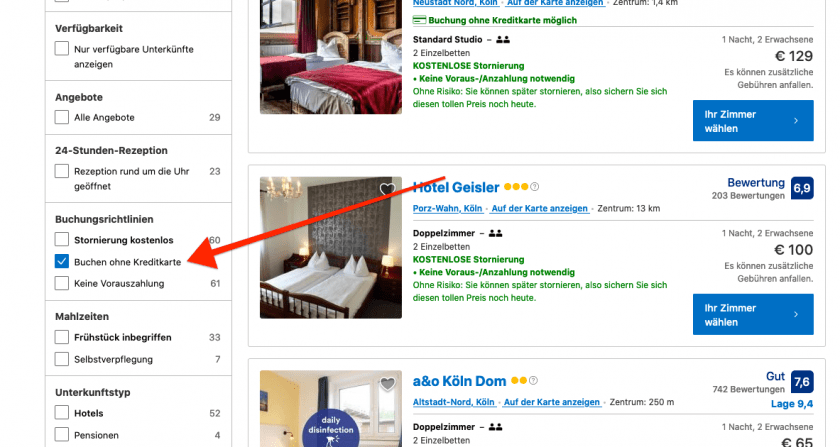Save Hotel Geisler with heart icon
Viewport: 840px width, 447px height.
(387, 189)
